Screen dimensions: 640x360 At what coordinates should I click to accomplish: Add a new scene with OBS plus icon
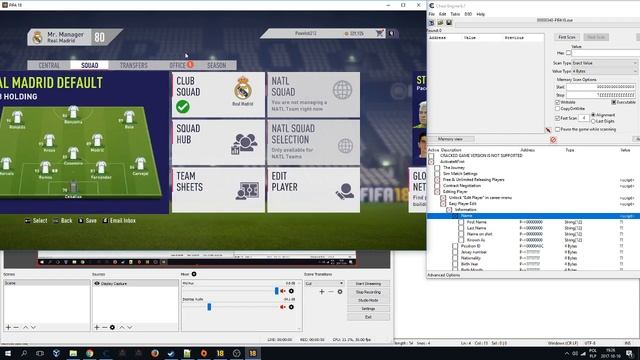[8, 327]
